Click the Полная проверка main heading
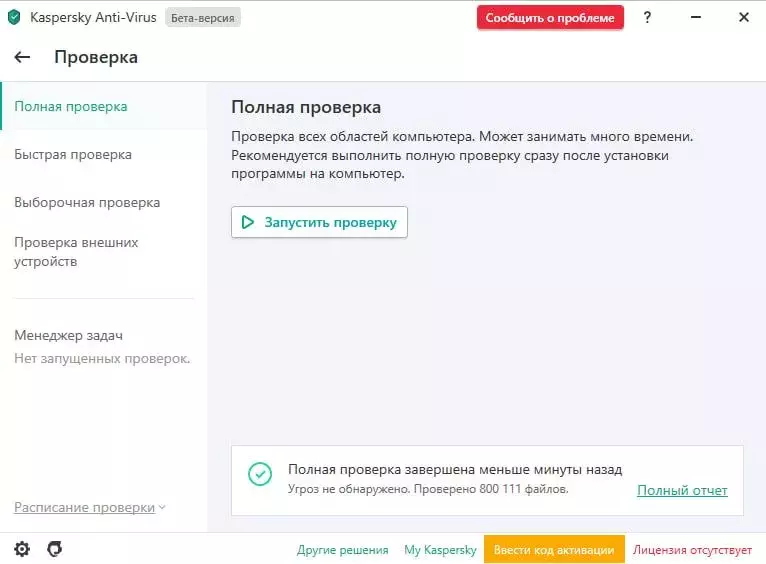The image size is (766, 564). click(306, 107)
